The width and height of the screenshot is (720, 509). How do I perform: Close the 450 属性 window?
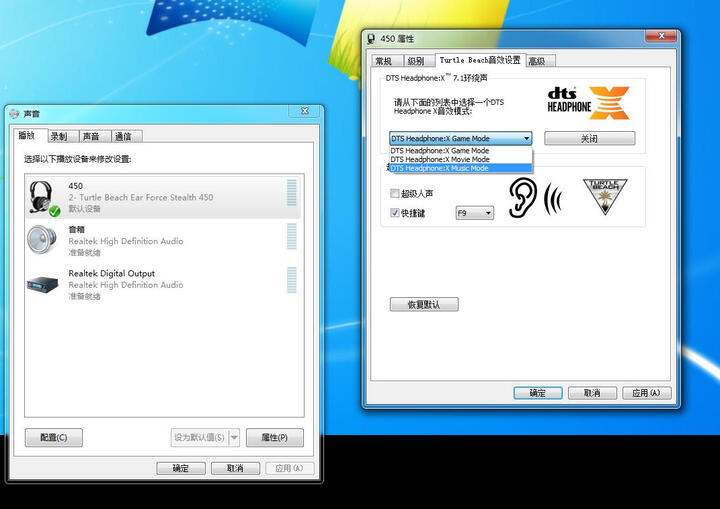click(x=662, y=36)
